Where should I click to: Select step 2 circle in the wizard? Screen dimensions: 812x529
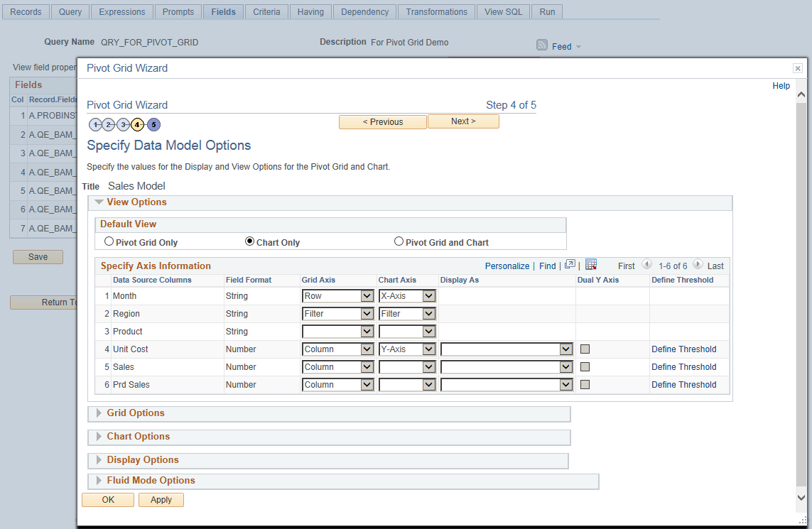[x=109, y=124]
